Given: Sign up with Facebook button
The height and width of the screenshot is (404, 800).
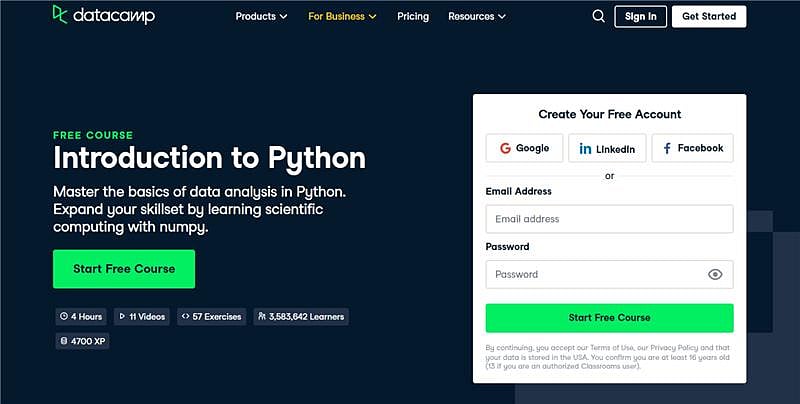Looking at the screenshot, I should coord(692,148).
